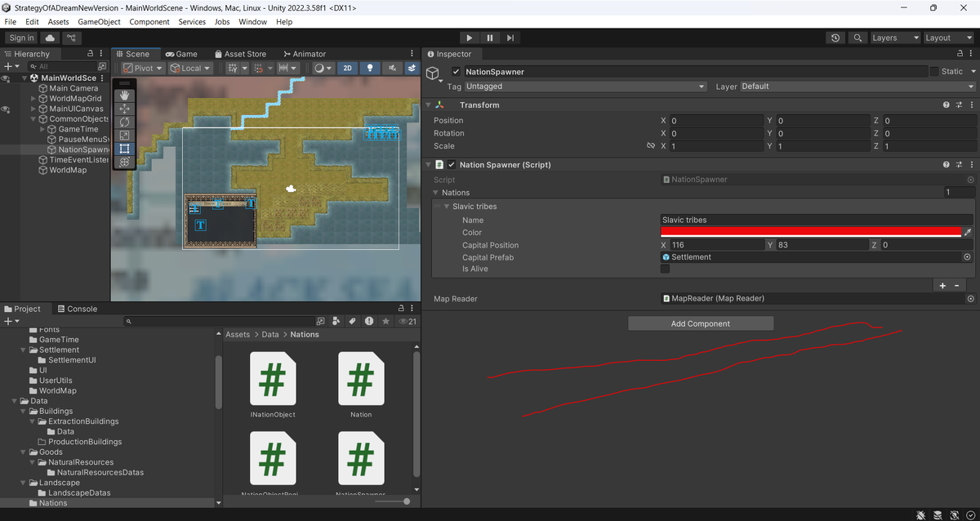The image size is (980, 521).
Task: Click the Step frame button
Action: (x=510, y=38)
